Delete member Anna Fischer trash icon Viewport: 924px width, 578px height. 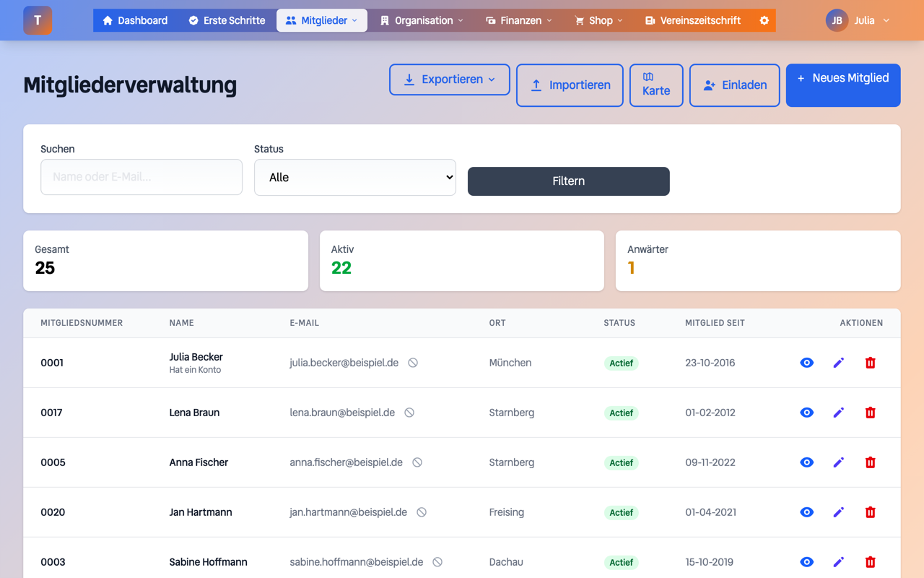(871, 462)
